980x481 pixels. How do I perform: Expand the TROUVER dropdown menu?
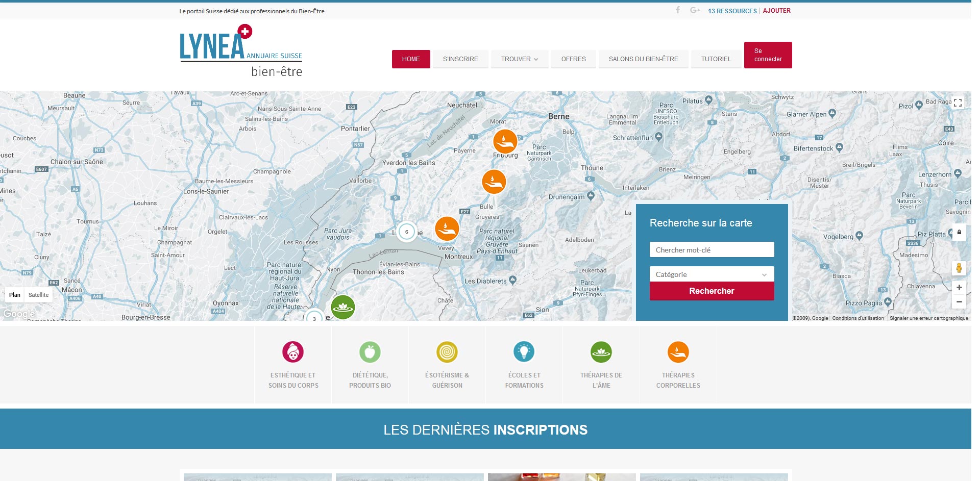520,59
